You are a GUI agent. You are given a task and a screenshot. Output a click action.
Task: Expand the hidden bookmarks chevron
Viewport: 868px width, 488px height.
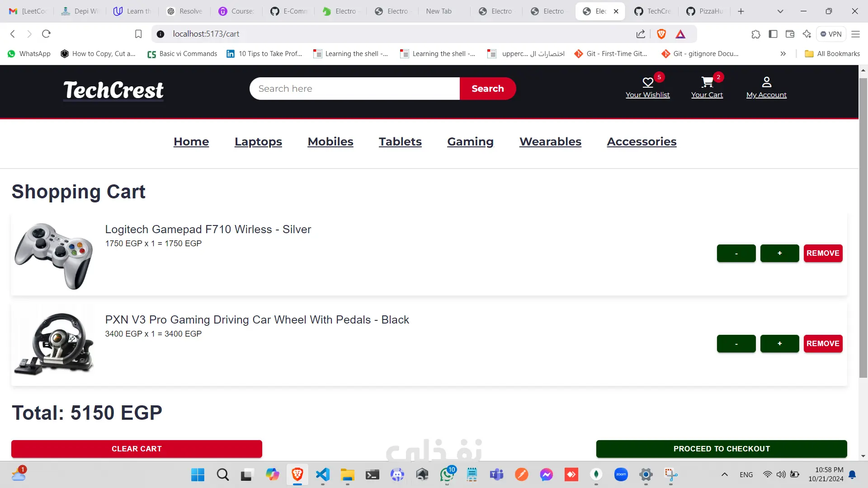(783, 54)
